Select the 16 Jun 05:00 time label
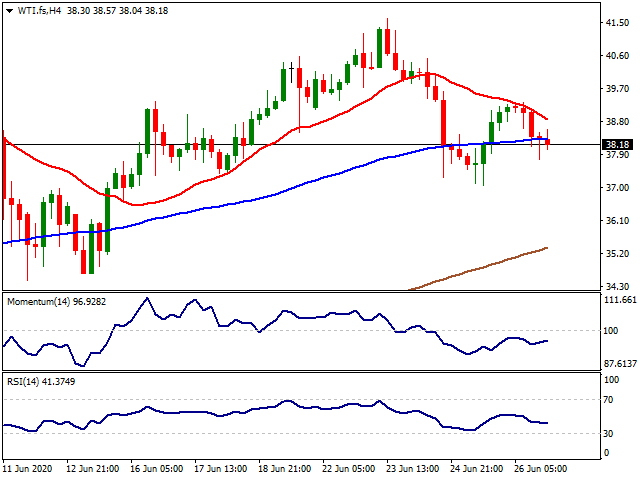This screenshot has width=640, height=480. (x=157, y=469)
